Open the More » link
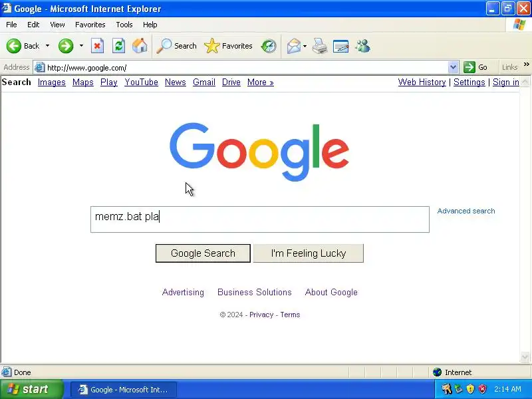 coord(260,82)
